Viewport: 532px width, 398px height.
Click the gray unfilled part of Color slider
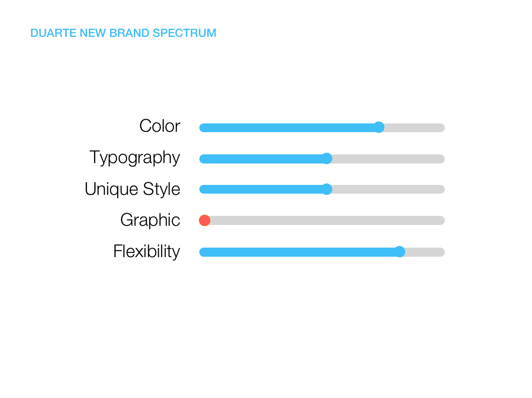coord(414,128)
